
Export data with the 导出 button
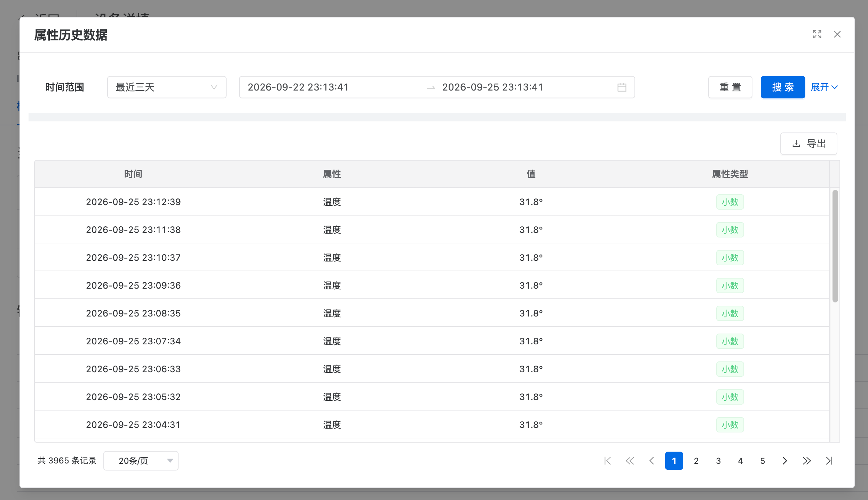808,143
